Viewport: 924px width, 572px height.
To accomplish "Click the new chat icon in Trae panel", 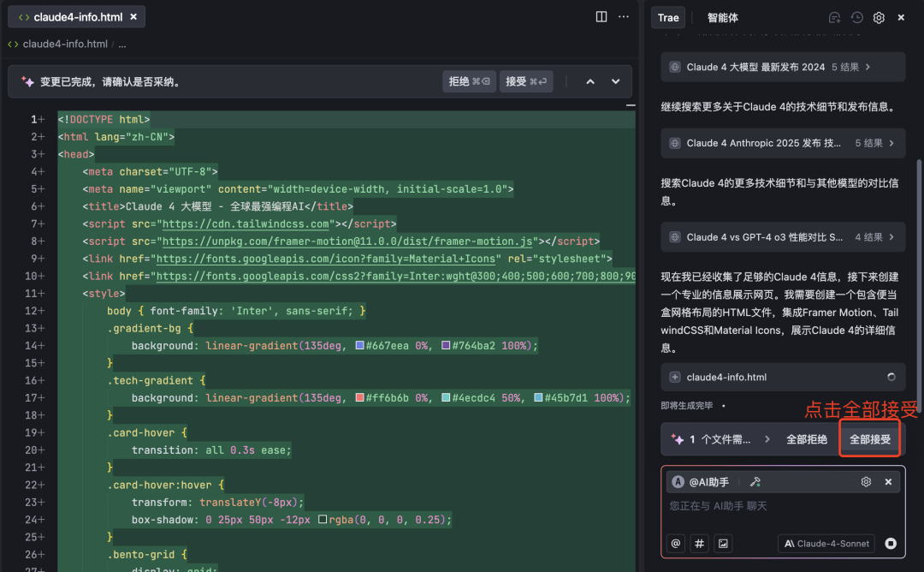I will pos(834,18).
